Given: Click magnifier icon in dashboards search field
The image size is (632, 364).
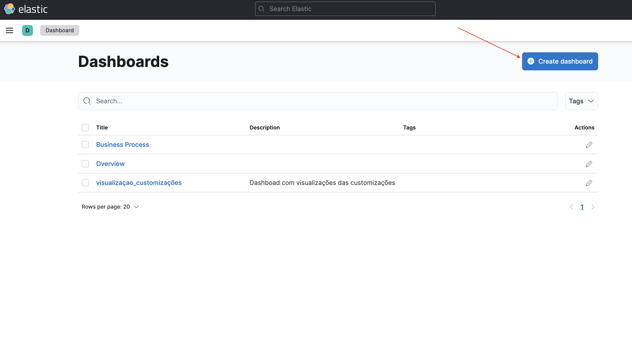Looking at the screenshot, I should pyautogui.click(x=87, y=101).
